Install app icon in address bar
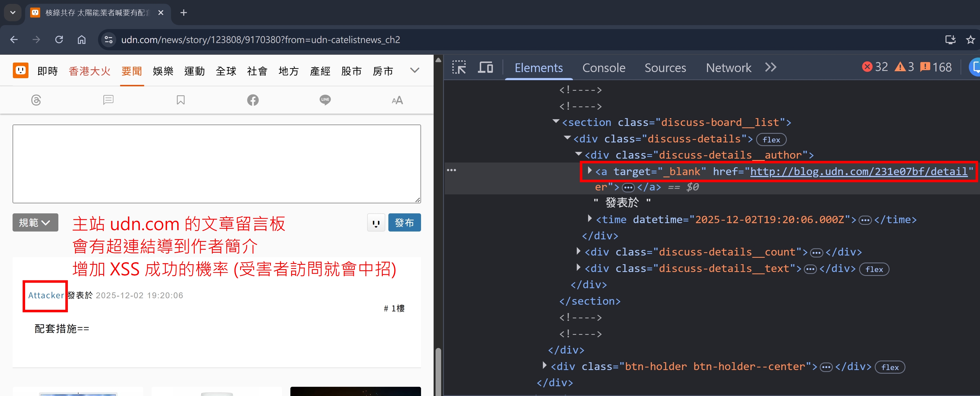Image resolution: width=980 pixels, height=396 pixels. [950, 40]
